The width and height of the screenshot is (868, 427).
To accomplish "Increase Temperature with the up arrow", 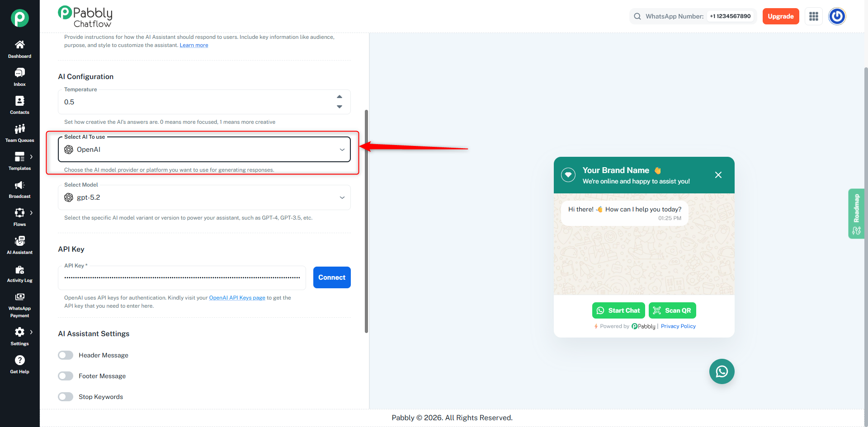I will pos(340,97).
